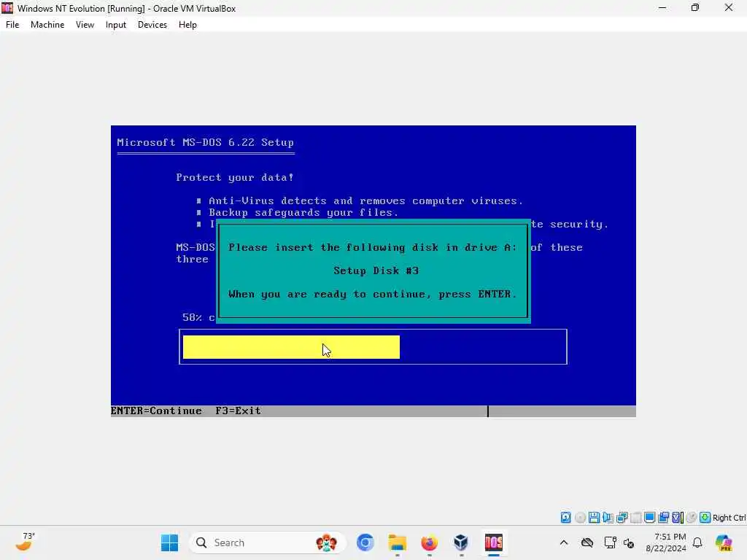747x560 pixels.
Task: Open the File menu in VirtualBox
Action: point(12,25)
